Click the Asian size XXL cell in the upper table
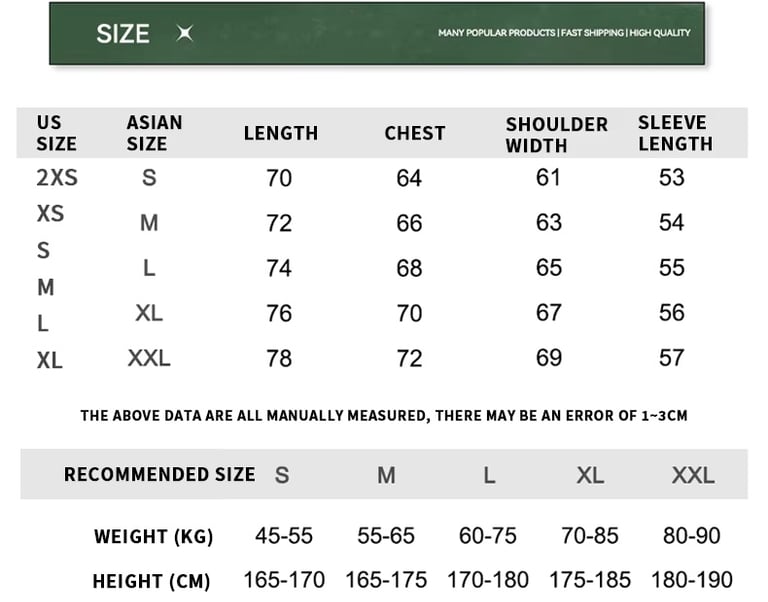The width and height of the screenshot is (768, 602). click(x=149, y=358)
